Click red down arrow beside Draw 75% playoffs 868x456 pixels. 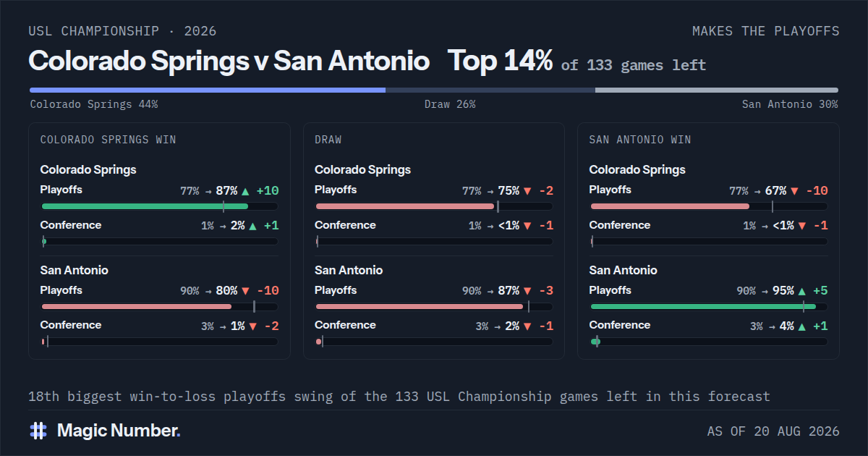click(527, 191)
